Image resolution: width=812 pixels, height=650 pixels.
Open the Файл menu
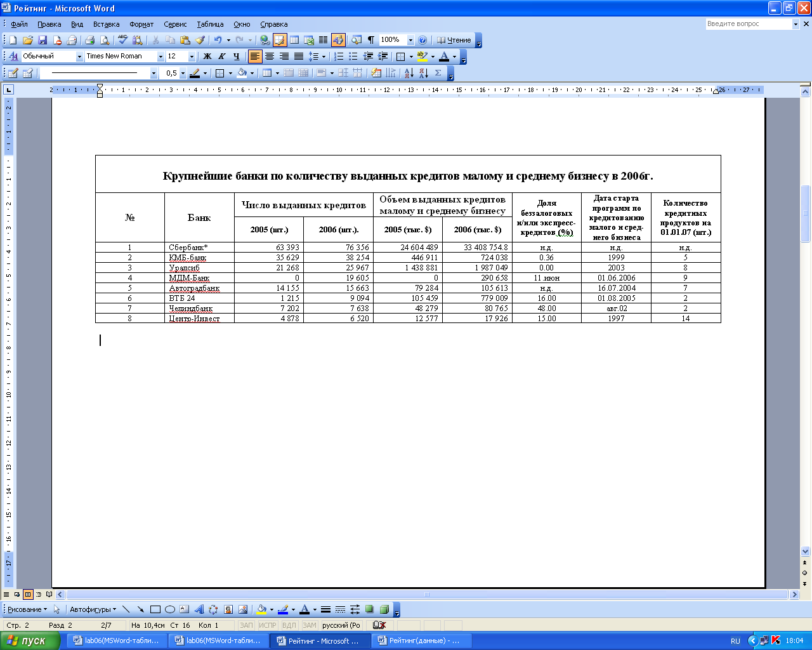tap(19, 24)
